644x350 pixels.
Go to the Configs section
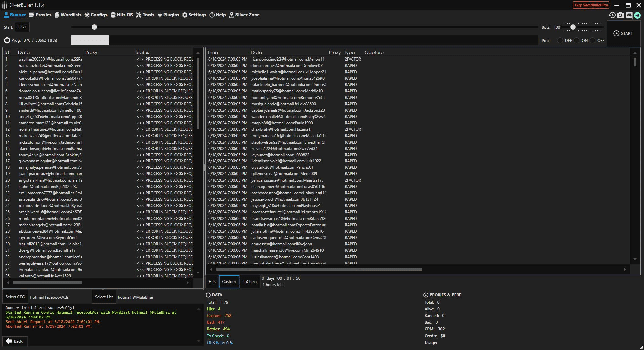(96, 15)
